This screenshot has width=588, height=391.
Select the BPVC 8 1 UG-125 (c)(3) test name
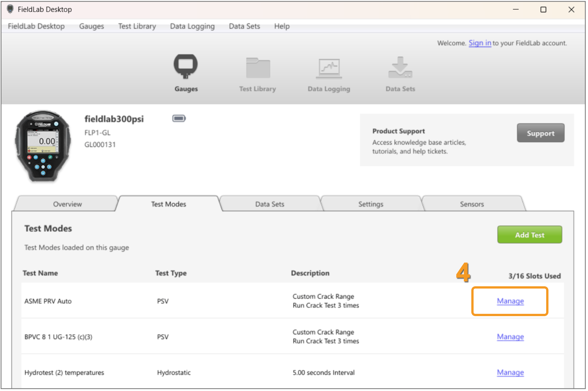click(58, 337)
